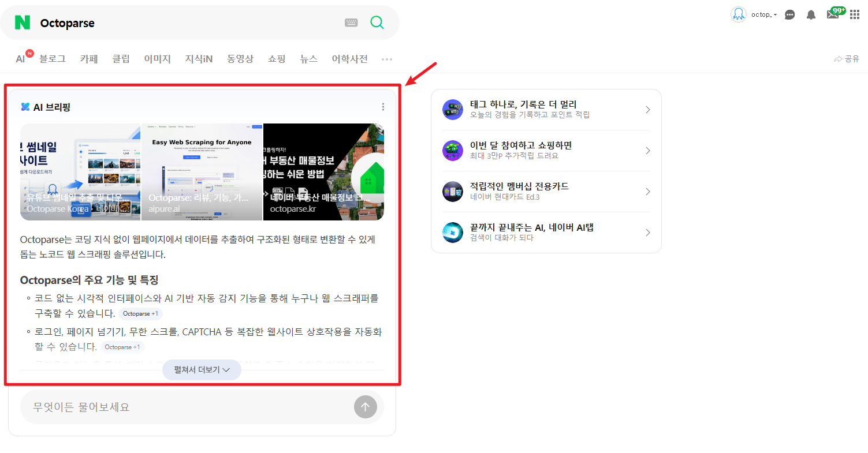Open the notifications bell icon
The height and width of the screenshot is (453, 868).
point(811,14)
